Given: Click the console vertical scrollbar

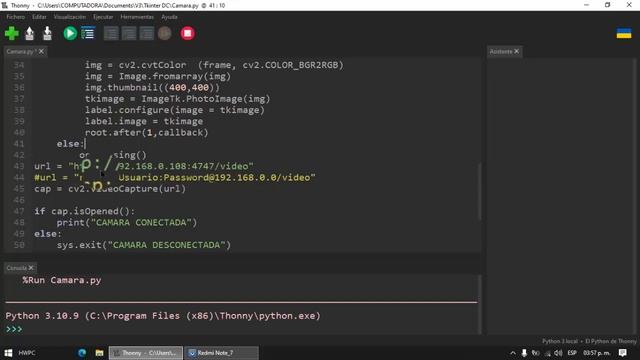Looking at the screenshot, I should tap(480, 304).
